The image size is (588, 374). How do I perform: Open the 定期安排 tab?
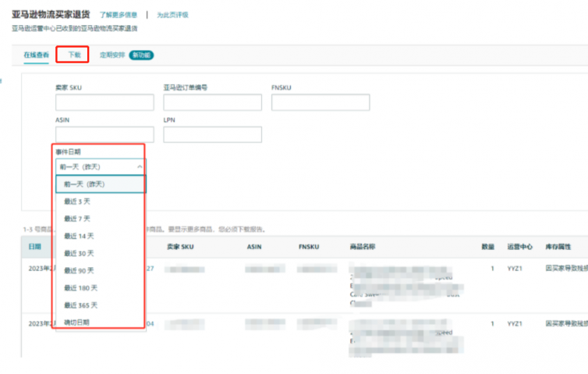click(112, 55)
